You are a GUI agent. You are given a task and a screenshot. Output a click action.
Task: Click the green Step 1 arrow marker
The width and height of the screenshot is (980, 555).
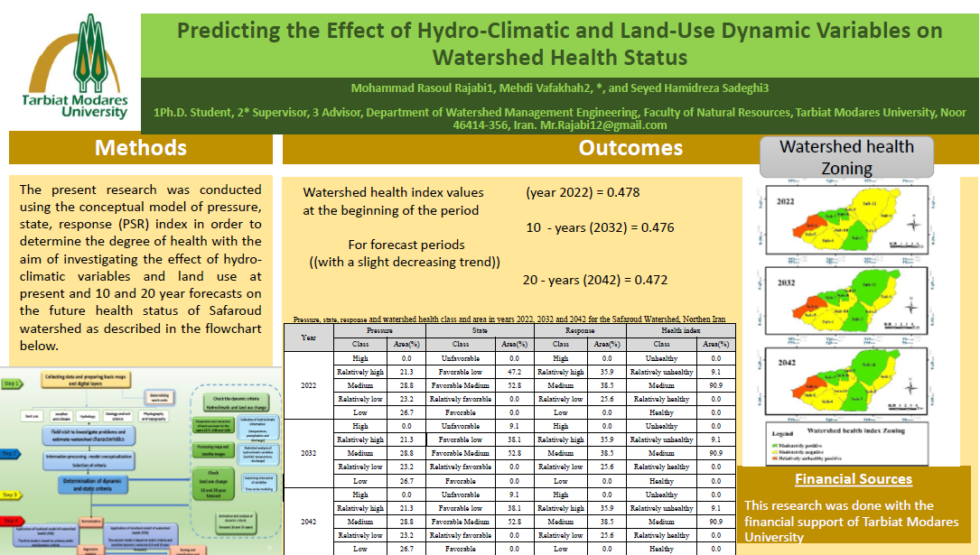(11, 383)
